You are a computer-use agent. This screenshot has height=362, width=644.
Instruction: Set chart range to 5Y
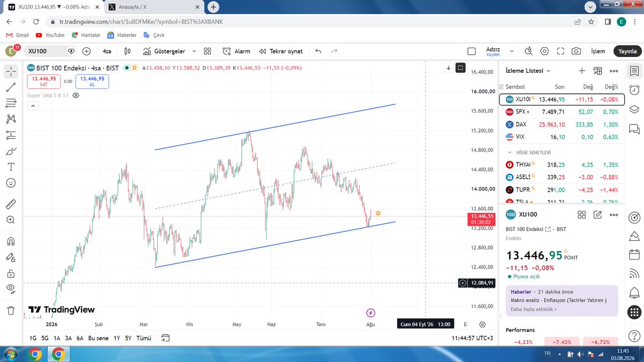click(x=128, y=338)
